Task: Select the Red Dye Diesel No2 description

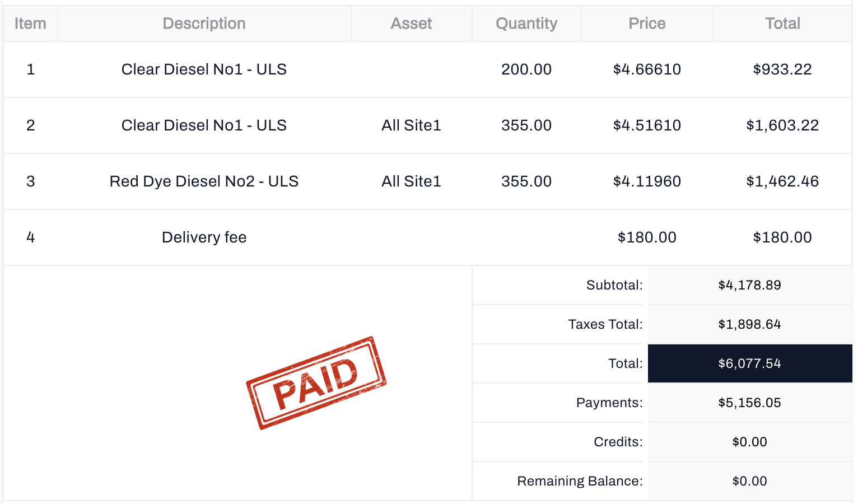Action: (204, 181)
